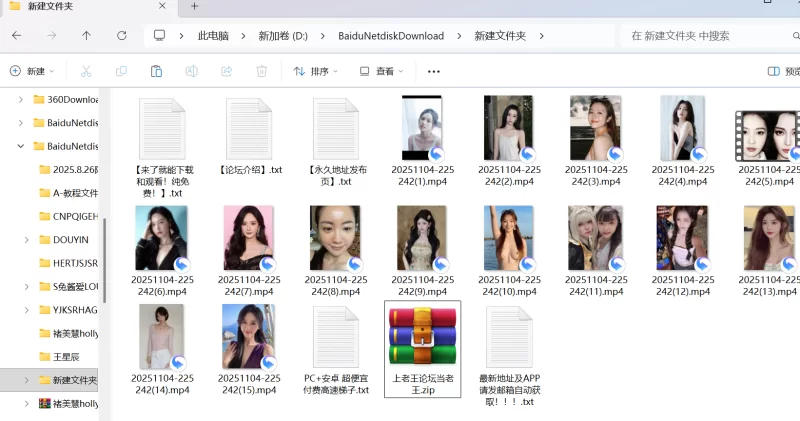The height and width of the screenshot is (421, 800).
Task: Click the sidebar vertical scrollbar
Action: tap(105, 260)
